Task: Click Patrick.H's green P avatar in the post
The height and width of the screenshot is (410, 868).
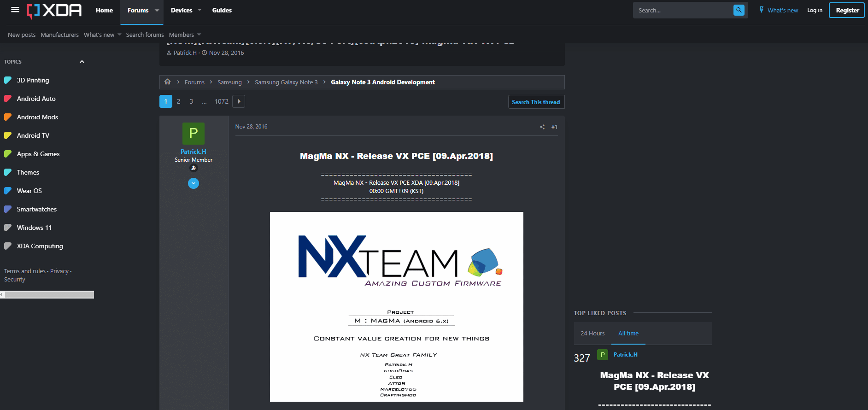Action: click(x=194, y=134)
